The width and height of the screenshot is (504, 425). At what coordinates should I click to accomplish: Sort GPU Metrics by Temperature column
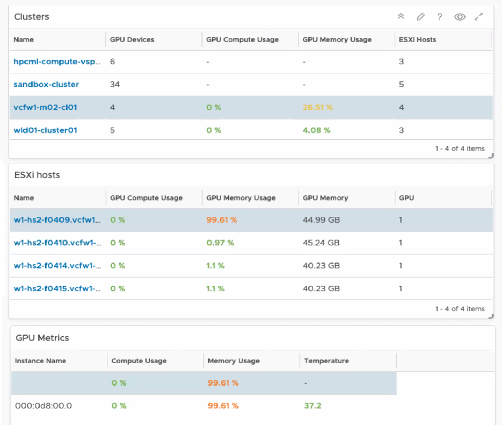[x=326, y=361]
